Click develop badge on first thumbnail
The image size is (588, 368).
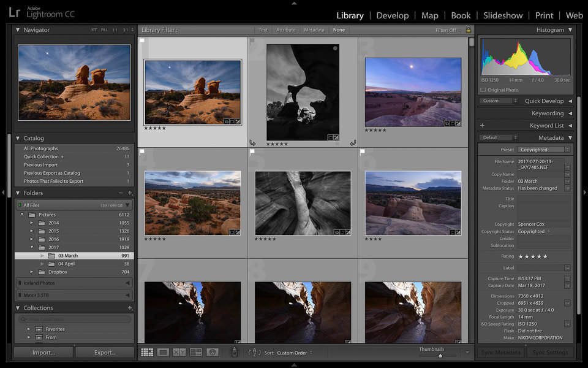238,121
